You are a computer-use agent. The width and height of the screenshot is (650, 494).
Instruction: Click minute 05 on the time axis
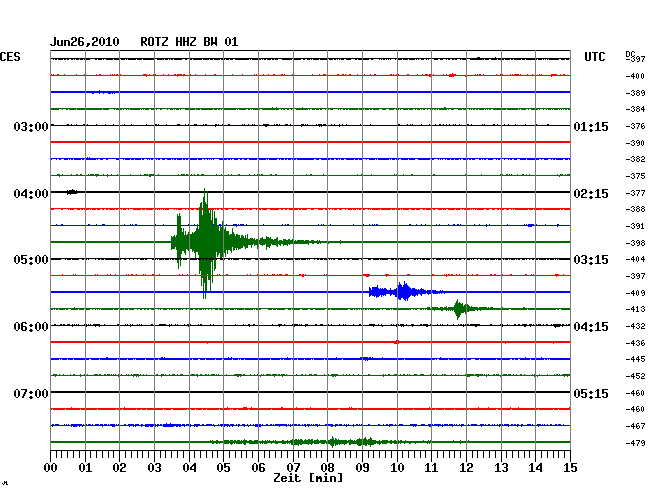223,467
